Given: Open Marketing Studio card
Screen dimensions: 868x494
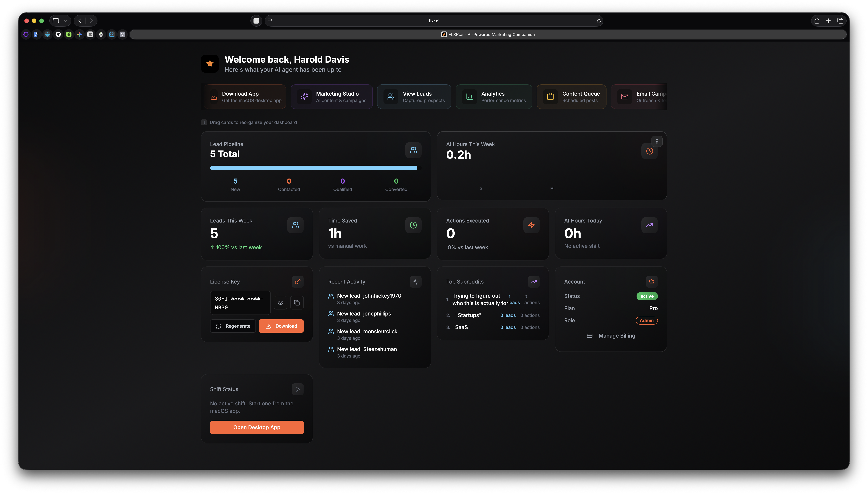Looking at the screenshot, I should click(x=331, y=97).
